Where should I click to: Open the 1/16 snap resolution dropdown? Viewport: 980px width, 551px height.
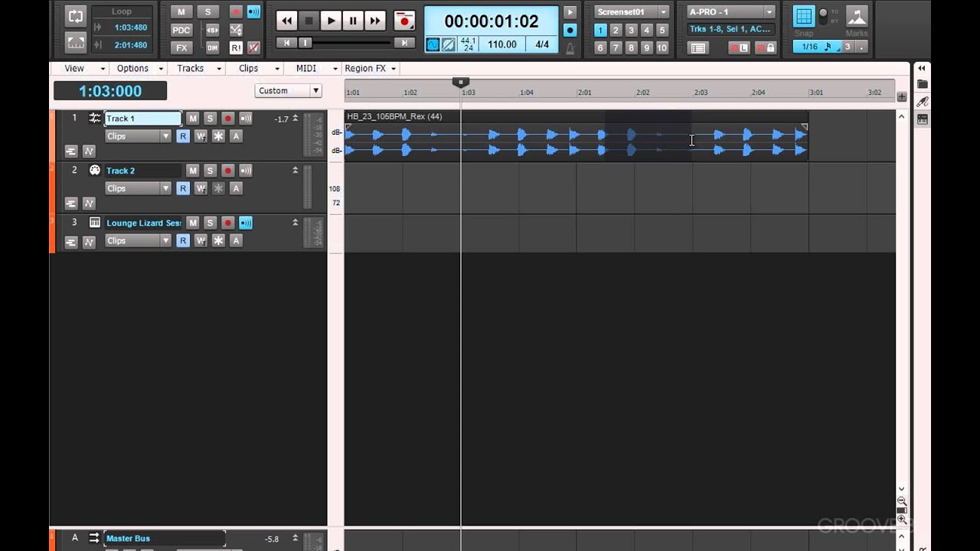tap(816, 47)
